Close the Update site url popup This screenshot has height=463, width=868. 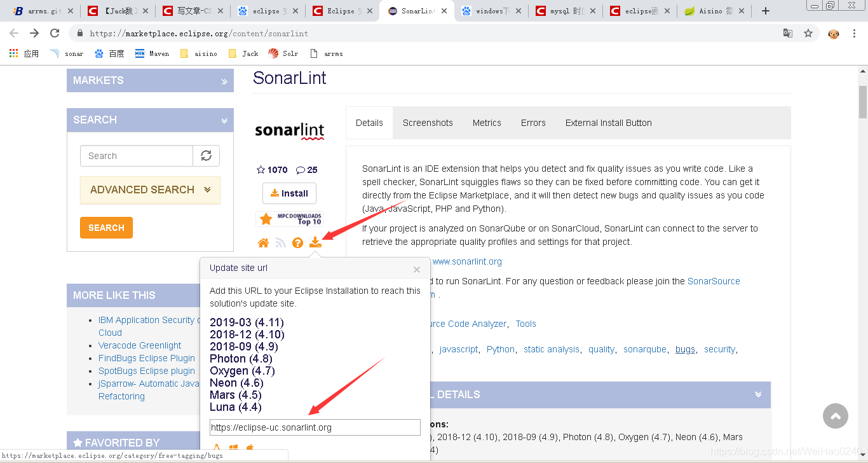click(417, 270)
